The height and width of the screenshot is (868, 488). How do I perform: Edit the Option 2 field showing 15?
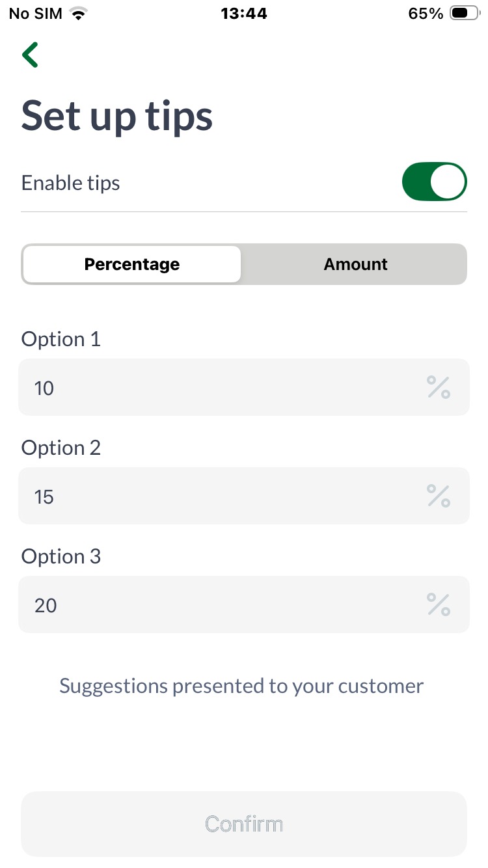[x=221, y=496]
